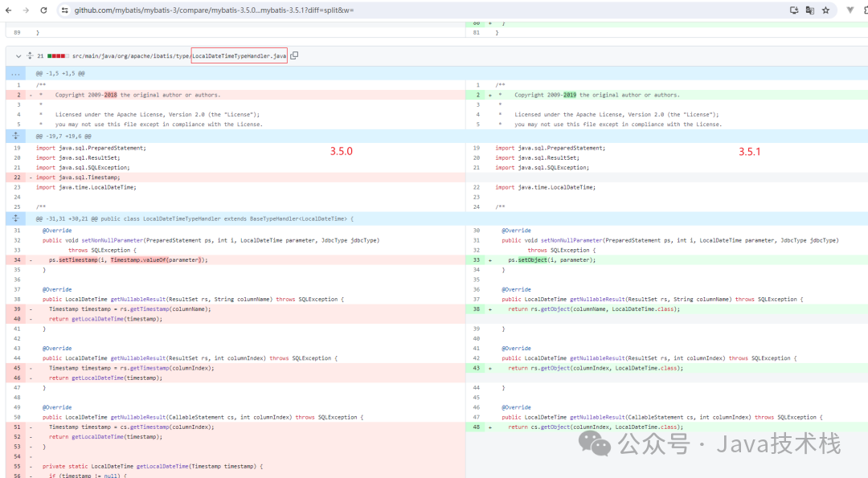Expand diff context with the double-arrow expander
This screenshot has height=478, width=868.
(15, 136)
